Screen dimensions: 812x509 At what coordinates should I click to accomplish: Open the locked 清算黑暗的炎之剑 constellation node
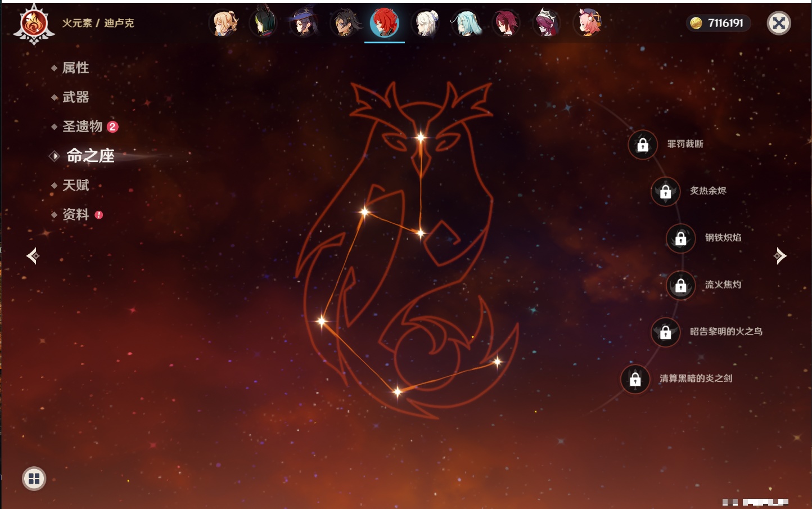(635, 379)
